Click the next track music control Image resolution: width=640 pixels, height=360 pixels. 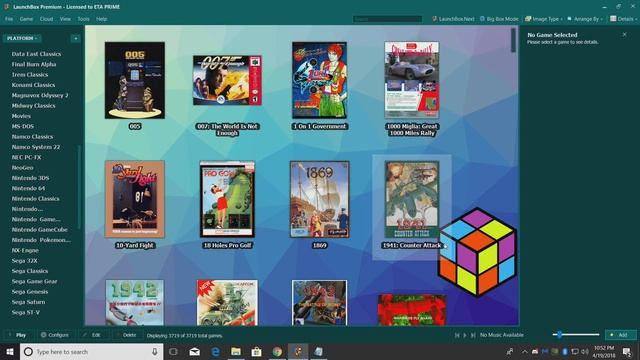tap(473, 335)
